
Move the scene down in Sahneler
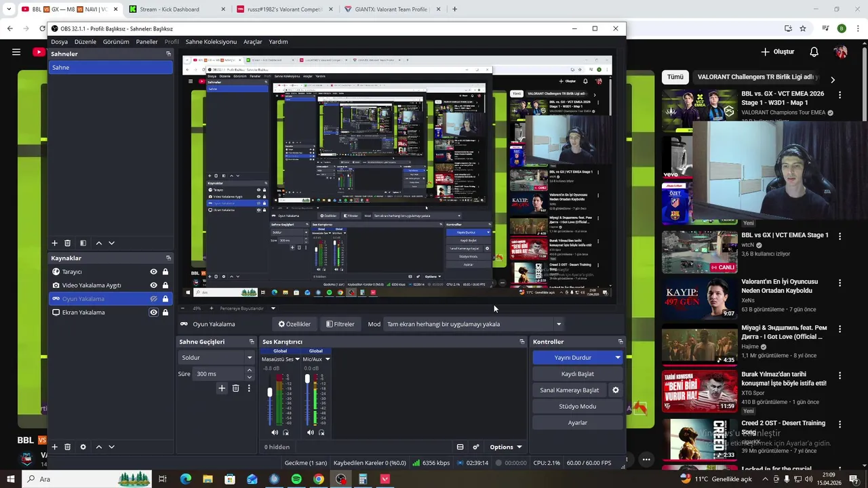[112, 243]
